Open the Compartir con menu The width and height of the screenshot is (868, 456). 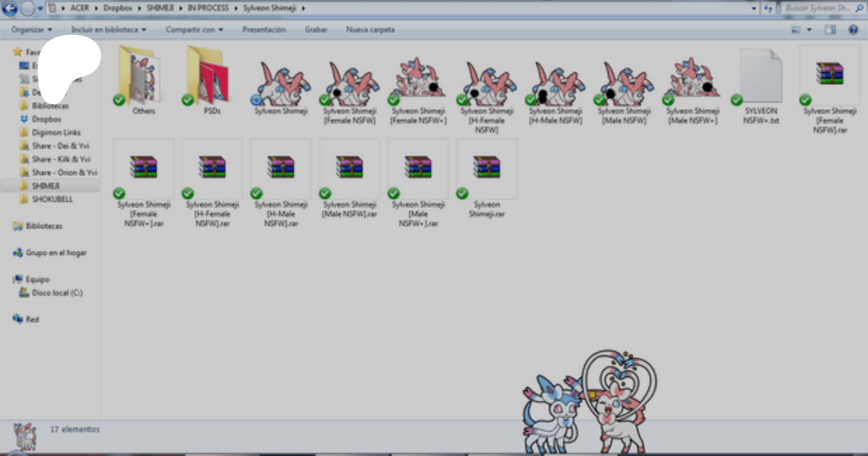click(x=194, y=30)
